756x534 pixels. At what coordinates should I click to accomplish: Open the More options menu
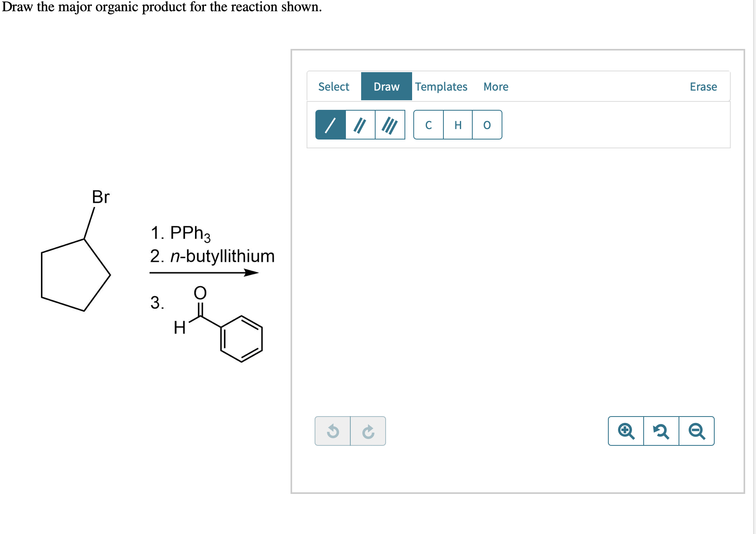496,86
